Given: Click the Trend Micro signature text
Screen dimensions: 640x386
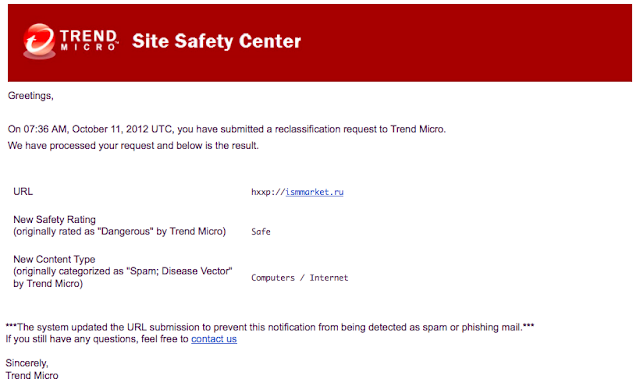Looking at the screenshot, I should [32, 375].
